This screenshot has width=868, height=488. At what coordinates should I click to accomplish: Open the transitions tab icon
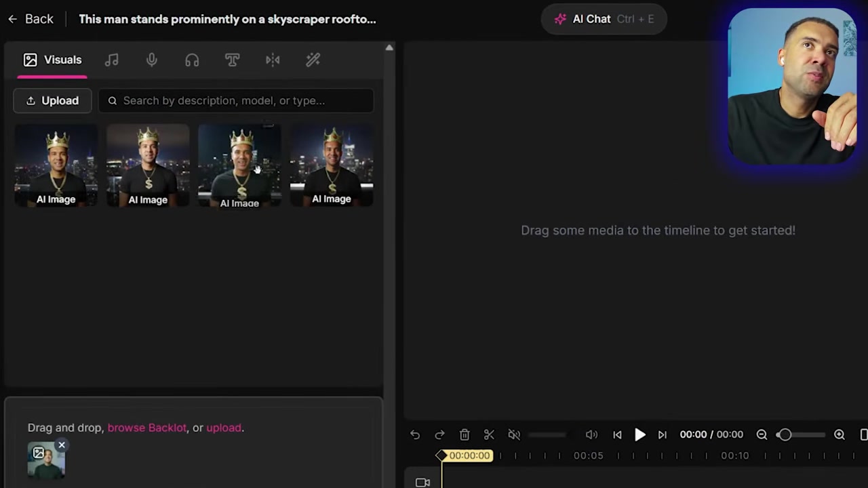click(273, 60)
